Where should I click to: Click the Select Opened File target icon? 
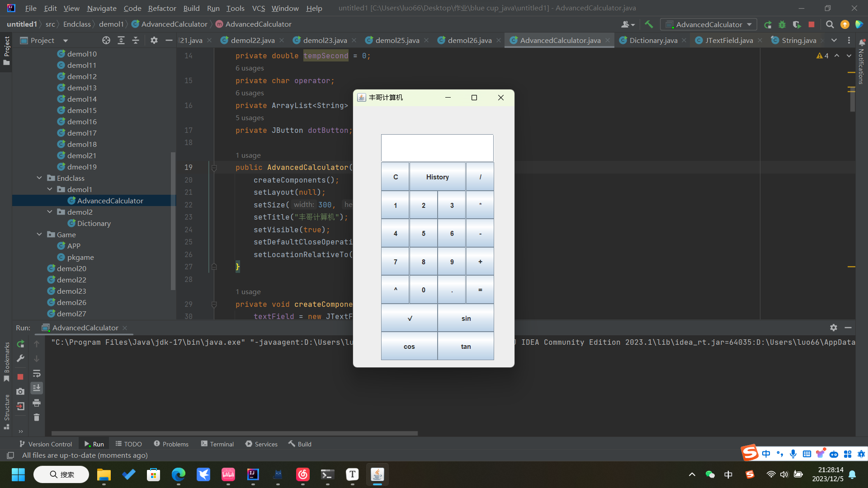pos(106,41)
